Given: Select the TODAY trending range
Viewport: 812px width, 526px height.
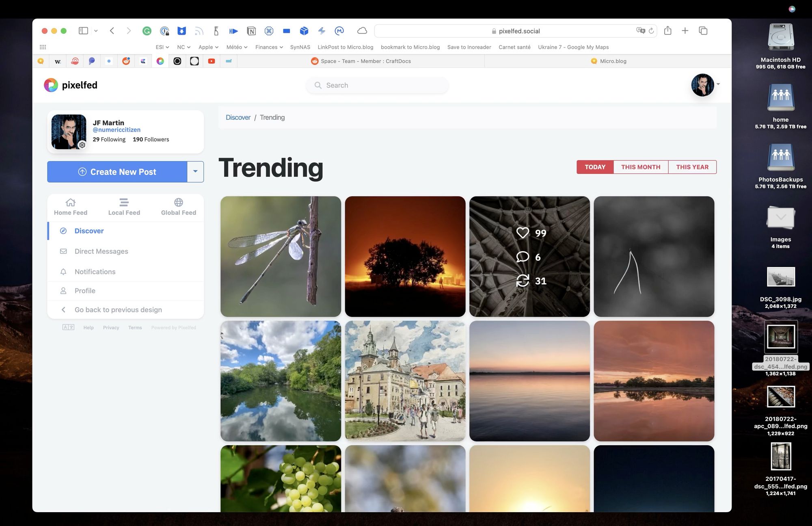Looking at the screenshot, I should [595, 167].
